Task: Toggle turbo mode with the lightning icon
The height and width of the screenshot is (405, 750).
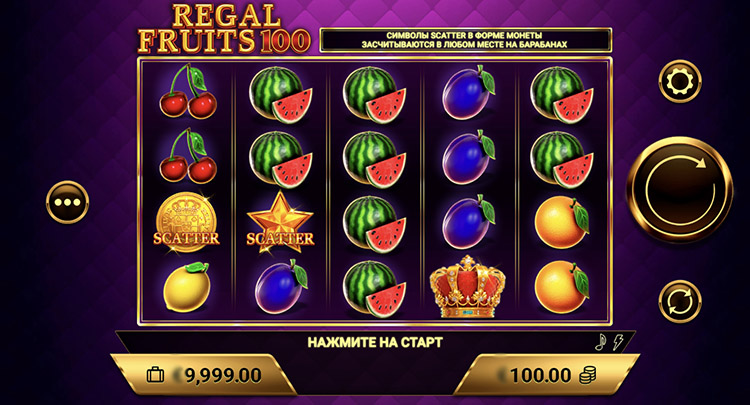Action: click(x=618, y=342)
